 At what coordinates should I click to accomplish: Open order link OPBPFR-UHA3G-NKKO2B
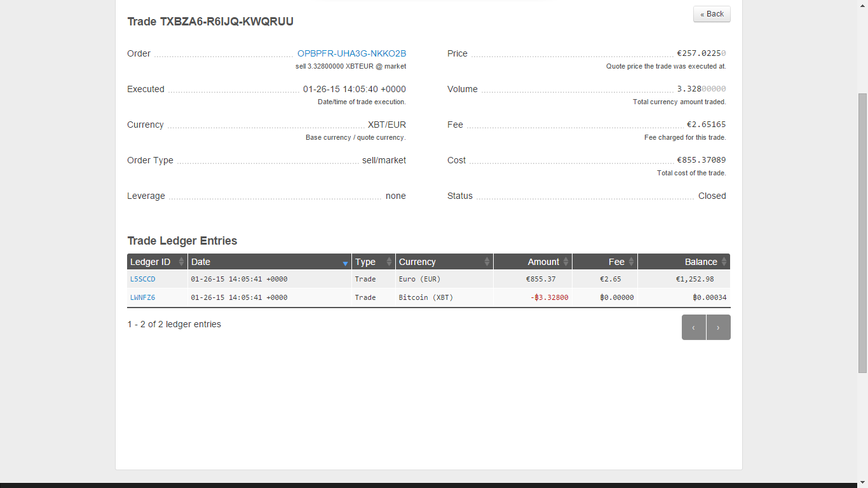351,53
